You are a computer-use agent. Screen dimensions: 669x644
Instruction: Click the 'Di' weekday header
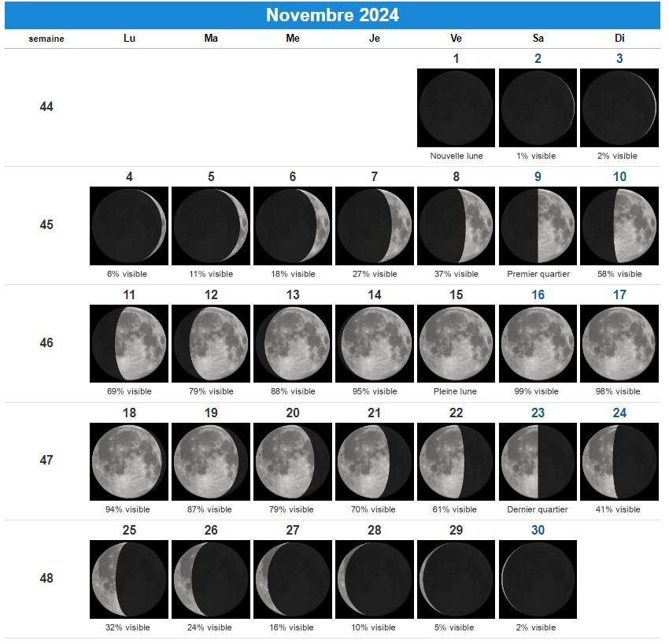tap(619, 39)
